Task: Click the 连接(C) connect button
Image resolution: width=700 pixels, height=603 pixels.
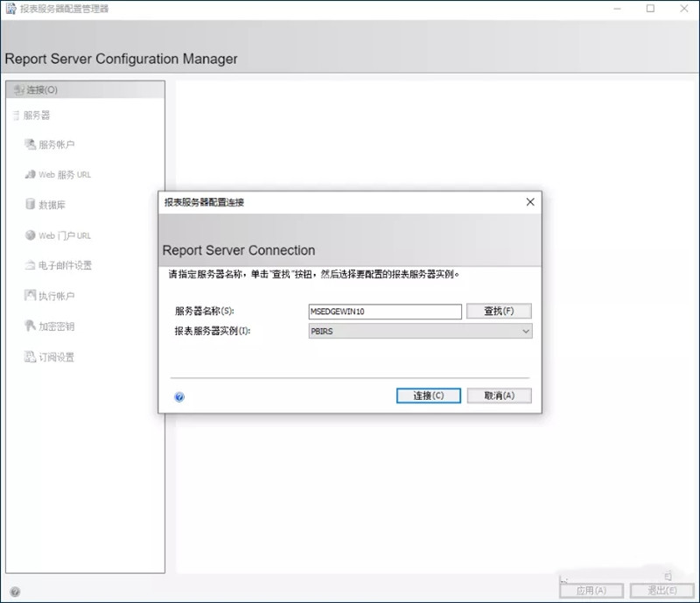Action: [x=429, y=396]
